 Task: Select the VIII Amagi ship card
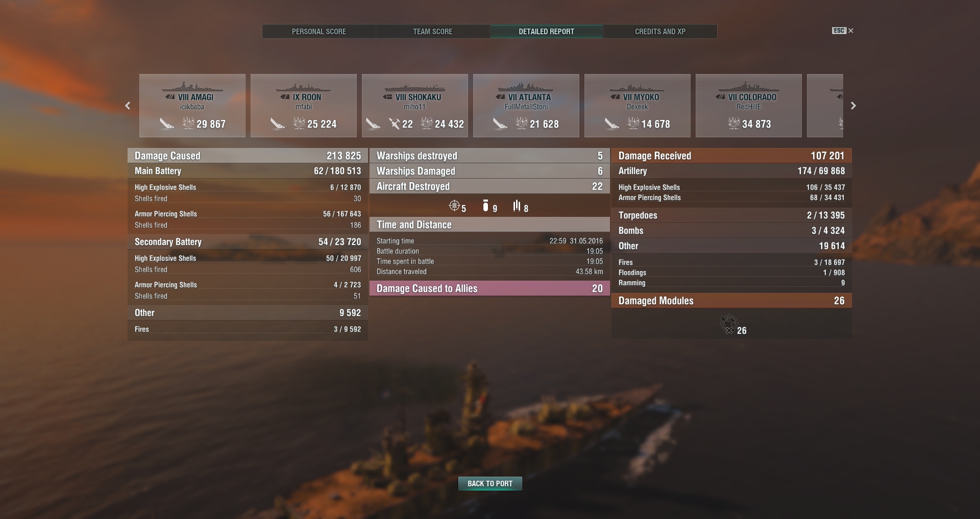click(192, 106)
